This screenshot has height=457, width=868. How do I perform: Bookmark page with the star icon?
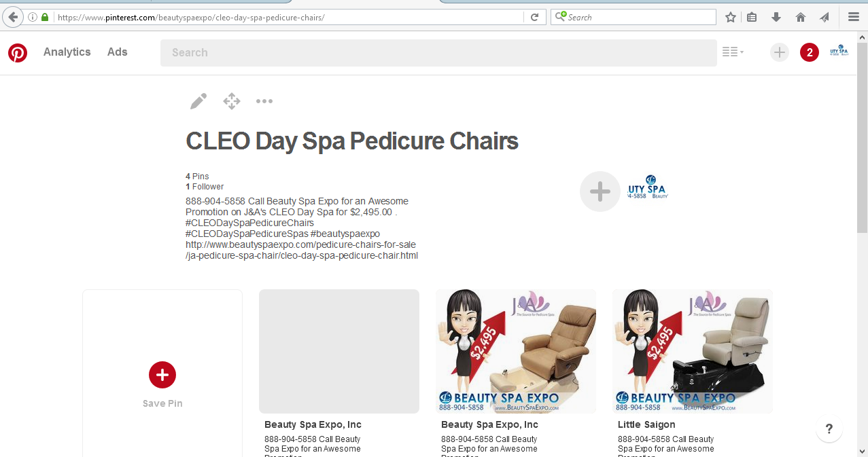pos(731,17)
